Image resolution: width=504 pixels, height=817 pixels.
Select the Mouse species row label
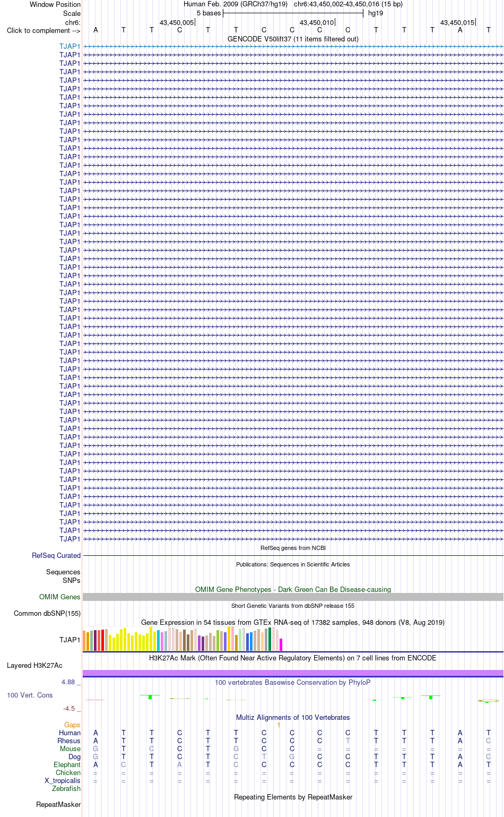click(71, 749)
